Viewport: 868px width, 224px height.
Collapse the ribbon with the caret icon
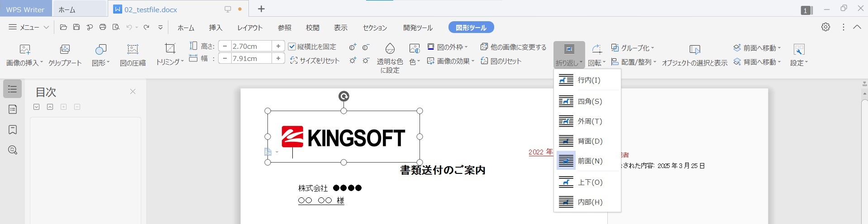(x=857, y=27)
